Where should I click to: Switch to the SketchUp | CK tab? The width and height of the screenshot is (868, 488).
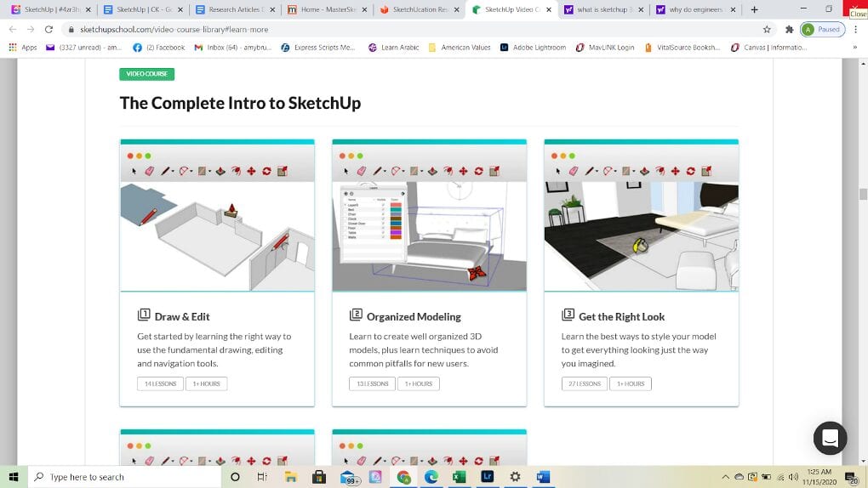[x=143, y=9]
